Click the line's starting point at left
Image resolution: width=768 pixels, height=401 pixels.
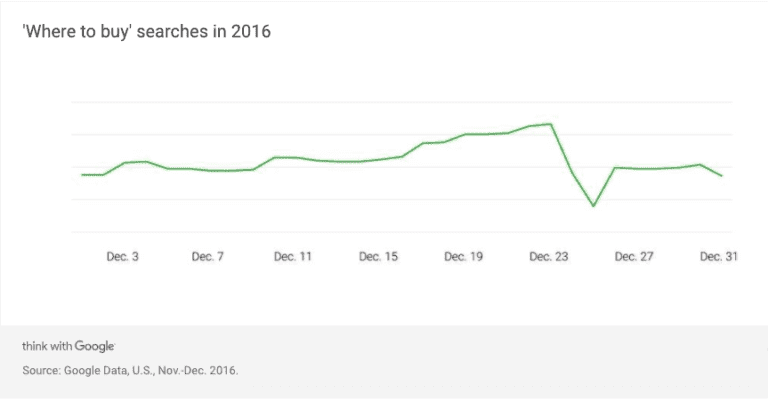tap(82, 174)
